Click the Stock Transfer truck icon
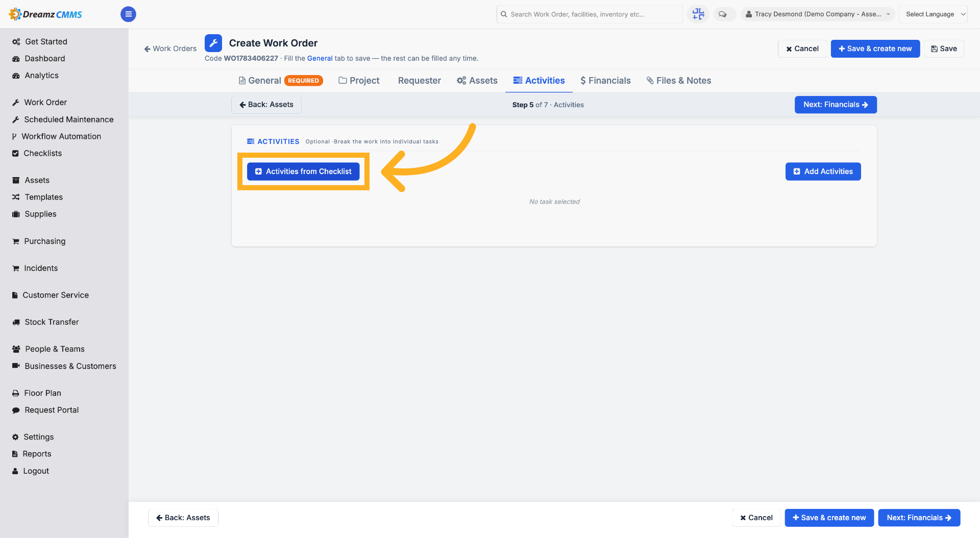The image size is (980, 538). 16,322
